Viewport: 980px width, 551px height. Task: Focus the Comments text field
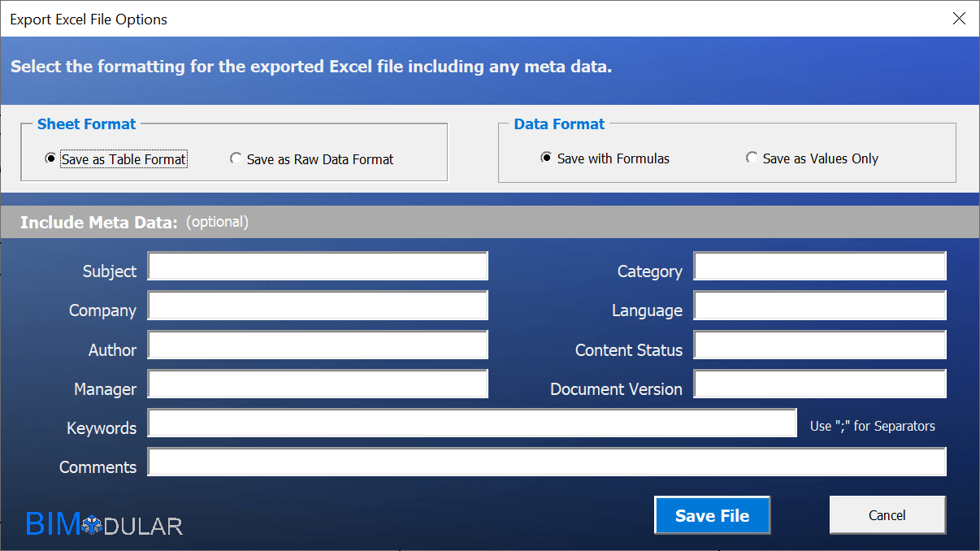point(546,462)
